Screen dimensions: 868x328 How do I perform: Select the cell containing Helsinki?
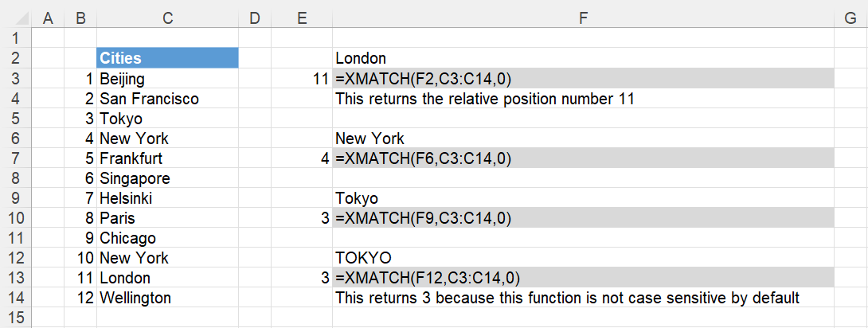(x=168, y=198)
